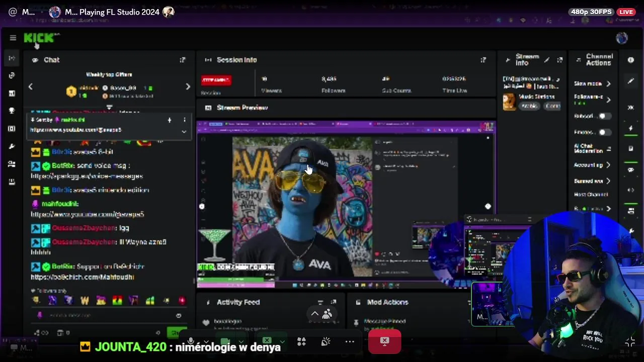Select the Mod Actions header
This screenshot has height=362, width=644.
click(387, 302)
